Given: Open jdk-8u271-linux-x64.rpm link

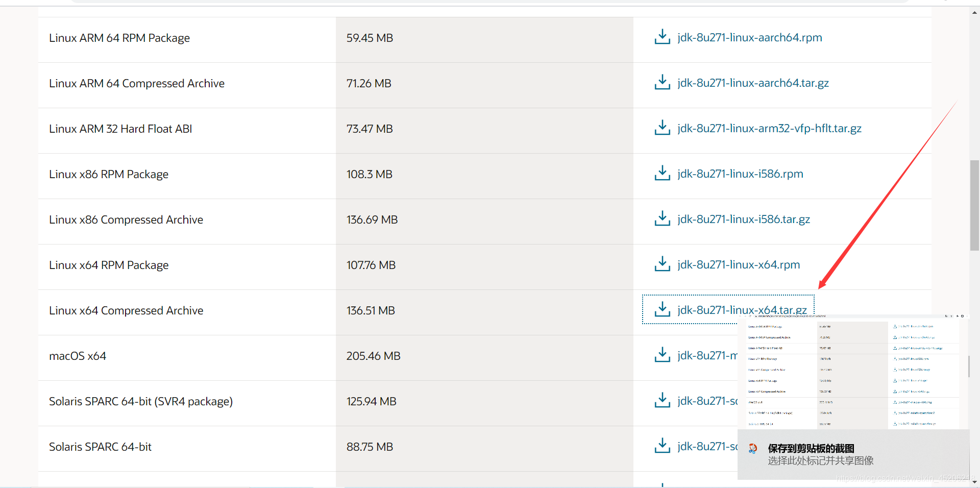Looking at the screenshot, I should [739, 264].
